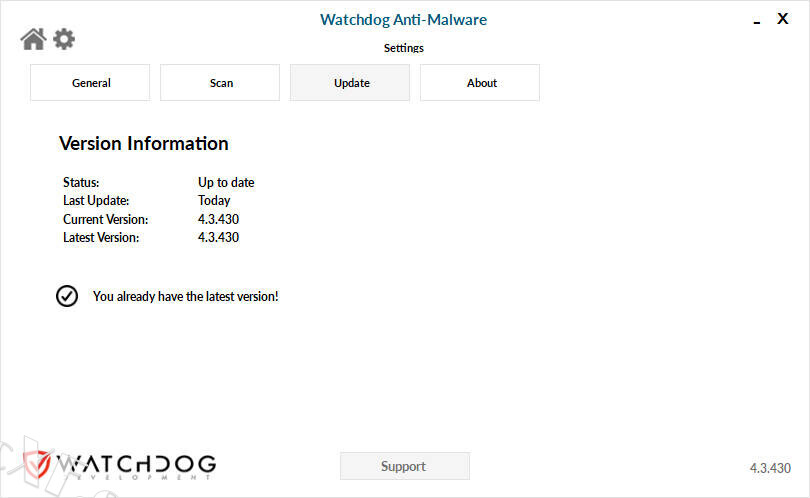The width and height of the screenshot is (810, 498).
Task: Switch to the Scan tab
Action: coord(220,83)
